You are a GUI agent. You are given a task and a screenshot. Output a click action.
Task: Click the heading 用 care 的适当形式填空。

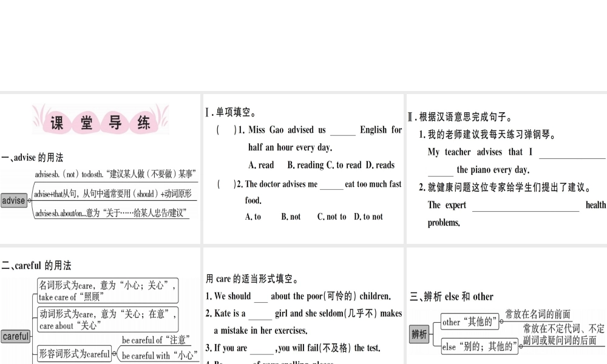coord(252,278)
